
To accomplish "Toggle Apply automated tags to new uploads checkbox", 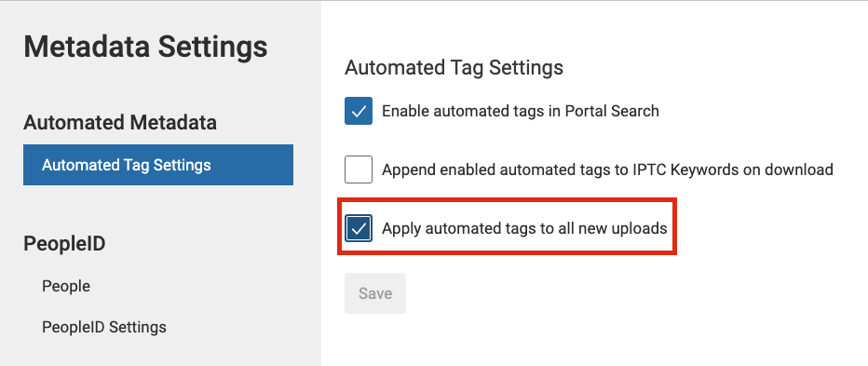I will pos(359,228).
